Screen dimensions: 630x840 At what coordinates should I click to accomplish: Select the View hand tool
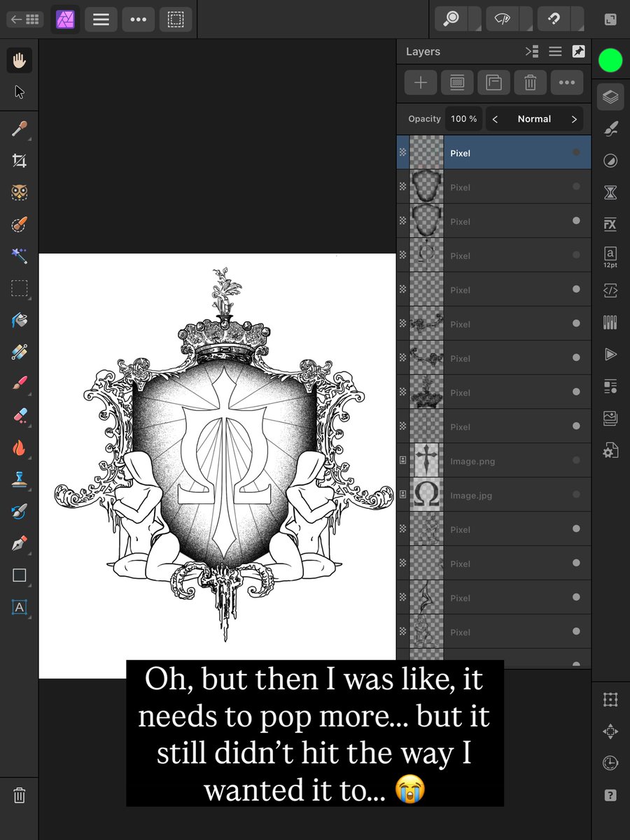click(19, 60)
